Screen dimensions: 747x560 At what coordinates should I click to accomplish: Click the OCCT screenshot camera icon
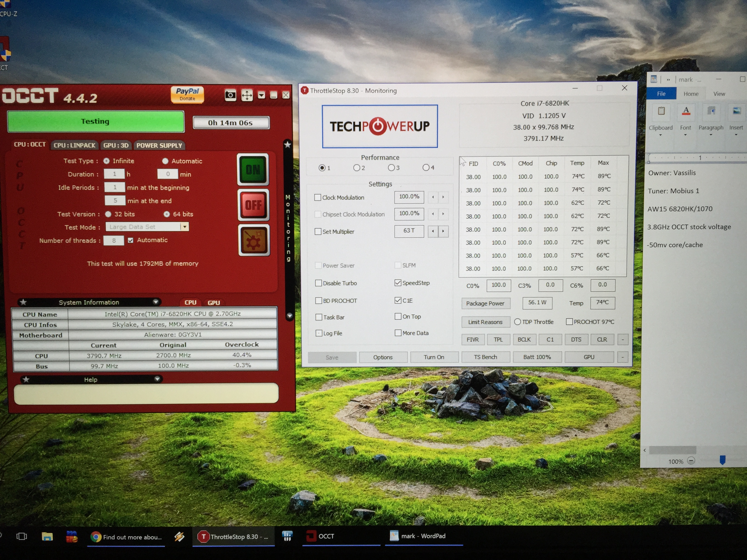(x=230, y=95)
